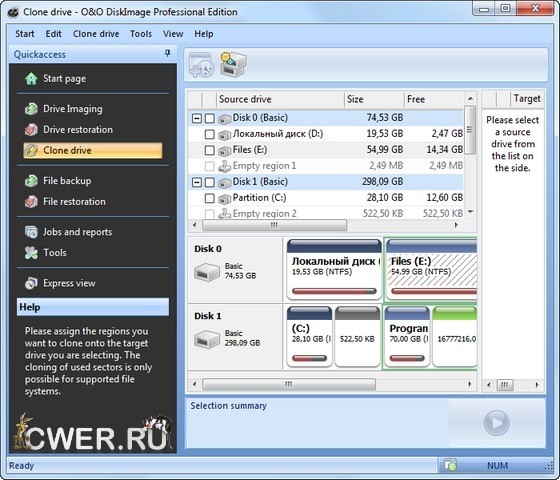This screenshot has width=560, height=480.
Task: Click the icon beside Empty region 1
Action: [225, 166]
